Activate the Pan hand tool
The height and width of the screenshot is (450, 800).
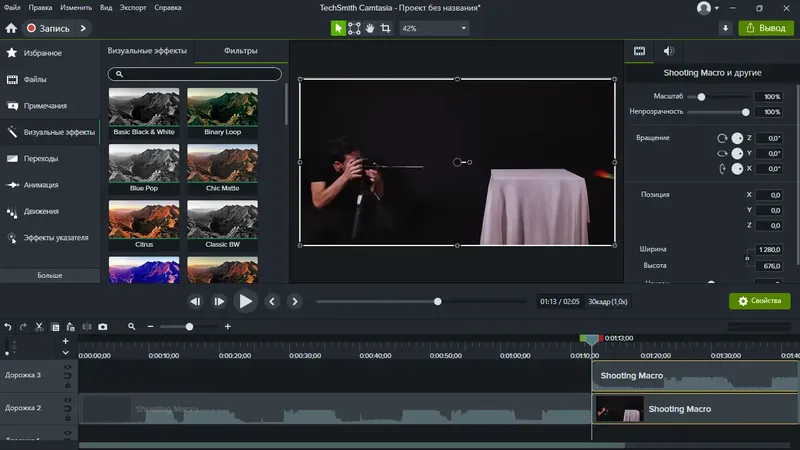370,28
